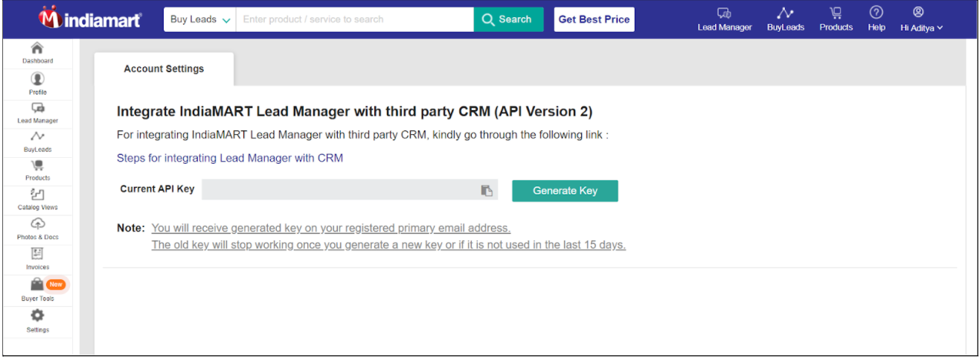The image size is (980, 359).
Task: Select the Account Settings tab
Action: 164,69
